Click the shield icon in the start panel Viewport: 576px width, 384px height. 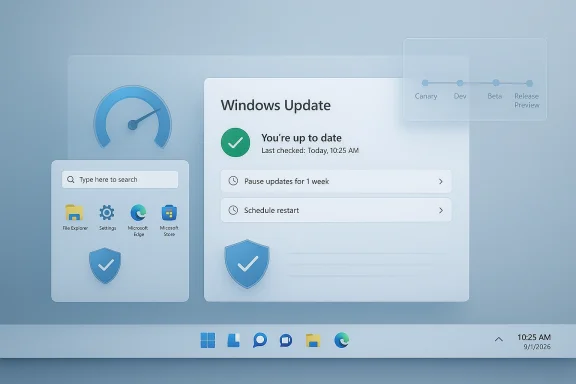[x=105, y=265]
